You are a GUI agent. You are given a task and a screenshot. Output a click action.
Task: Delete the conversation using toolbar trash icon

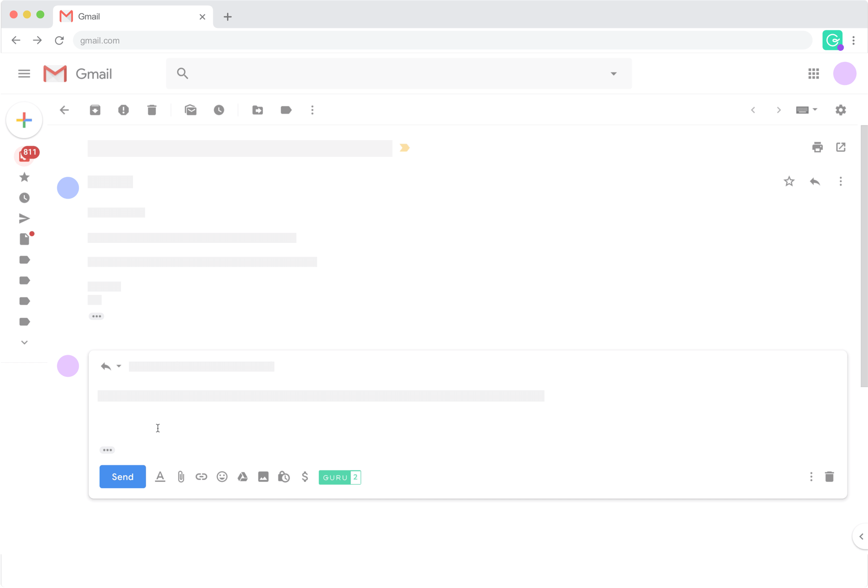point(152,110)
